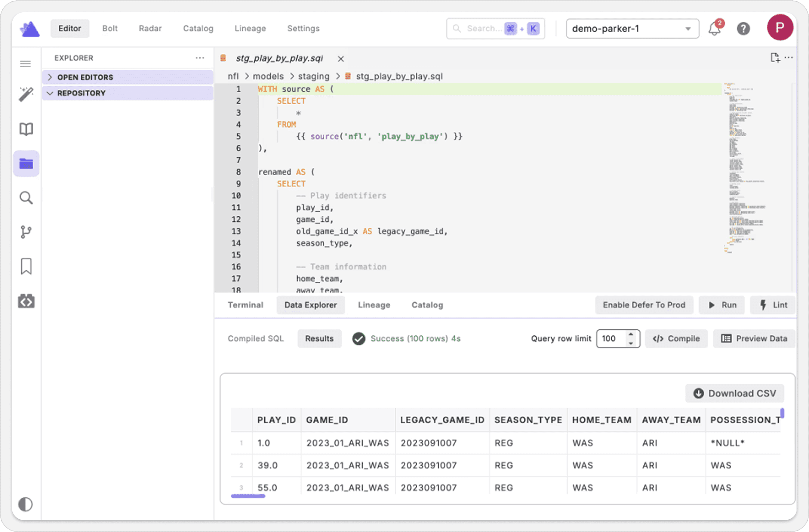Viewport: 809px width, 532px height.
Task: Open the bottom panel Lineage tab
Action: 374,305
